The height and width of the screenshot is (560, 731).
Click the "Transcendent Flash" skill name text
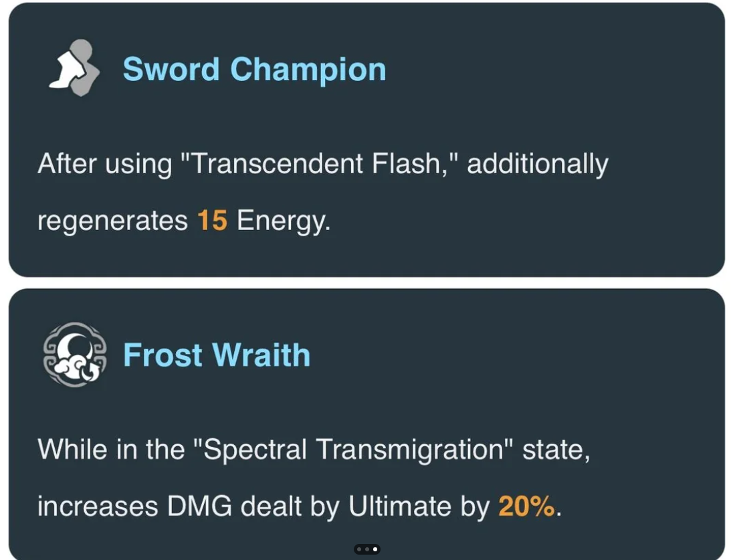pos(316,164)
